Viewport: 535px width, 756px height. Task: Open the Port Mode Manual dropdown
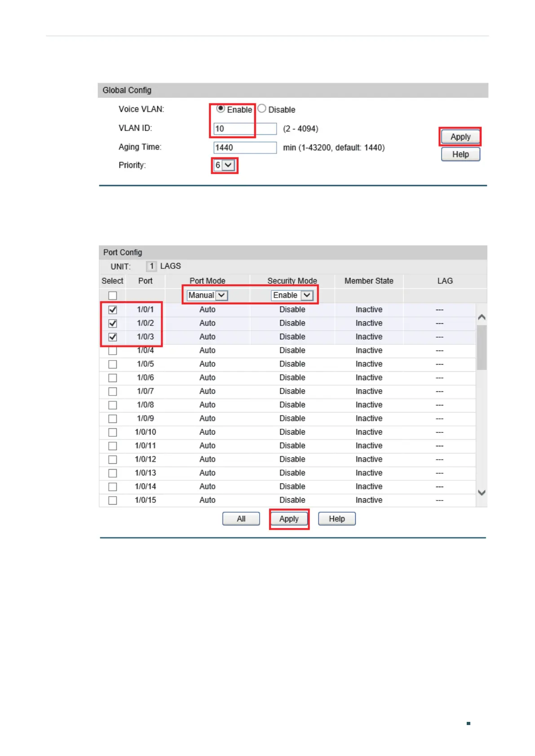[207, 295]
